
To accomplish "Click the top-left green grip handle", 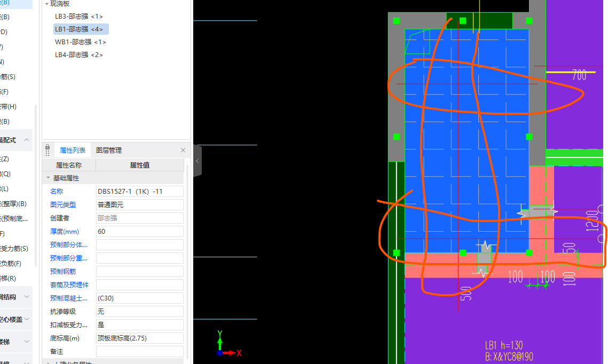I will pos(396,20).
